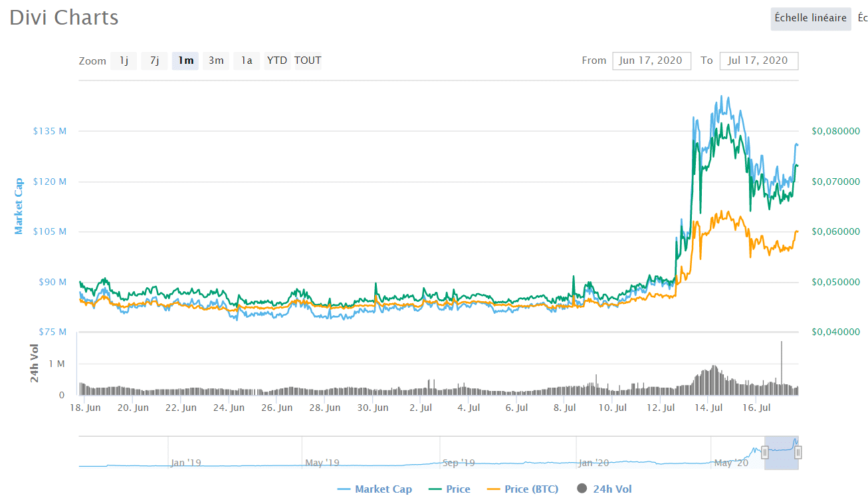This screenshot has height=502, width=868.
Task: Switch to Échelle linéaire scale
Action: (x=811, y=18)
